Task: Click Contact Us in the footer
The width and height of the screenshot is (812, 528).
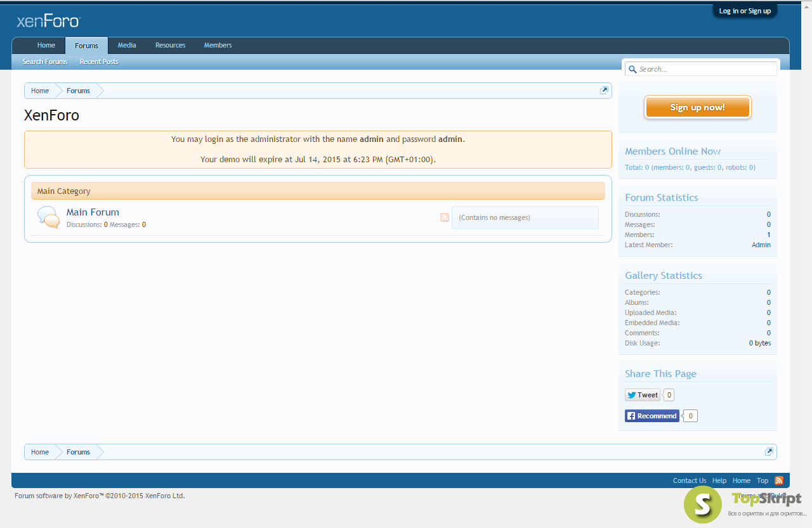Action: click(x=690, y=480)
